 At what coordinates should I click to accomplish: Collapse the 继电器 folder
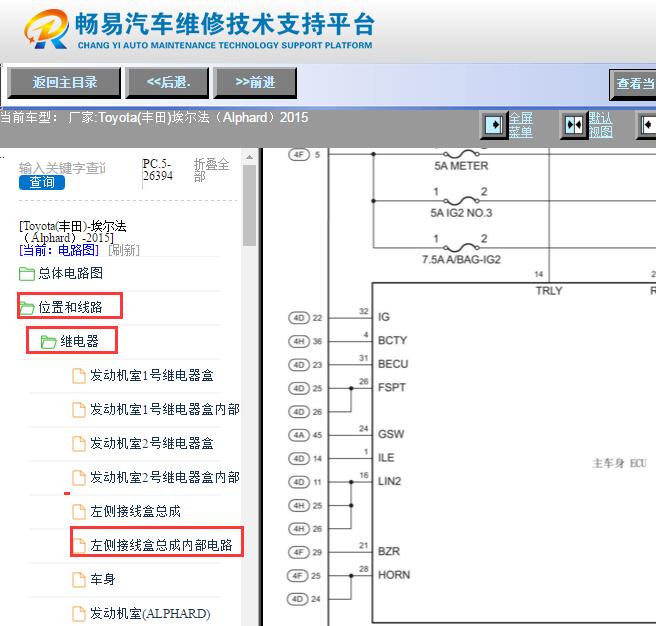(x=79, y=341)
